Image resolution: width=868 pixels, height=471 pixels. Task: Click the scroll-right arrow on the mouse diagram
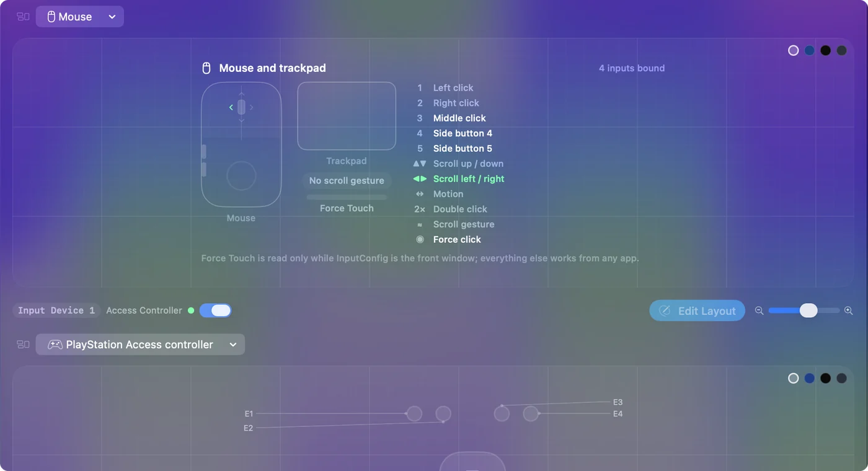[252, 107]
